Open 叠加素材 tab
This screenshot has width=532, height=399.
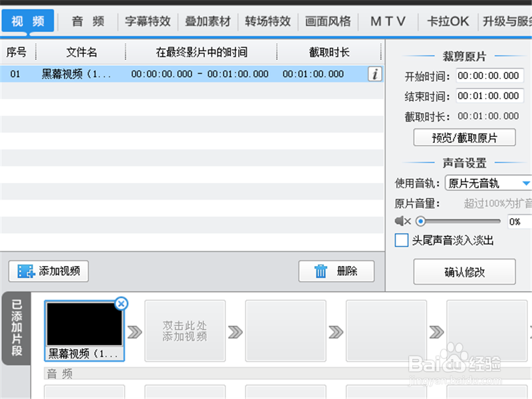click(207, 21)
